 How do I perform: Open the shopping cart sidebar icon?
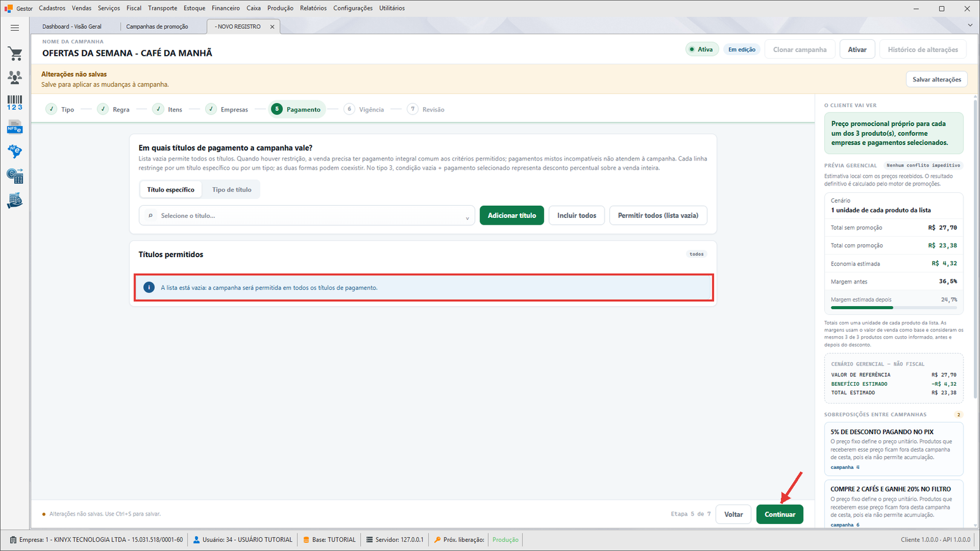pyautogui.click(x=15, y=54)
